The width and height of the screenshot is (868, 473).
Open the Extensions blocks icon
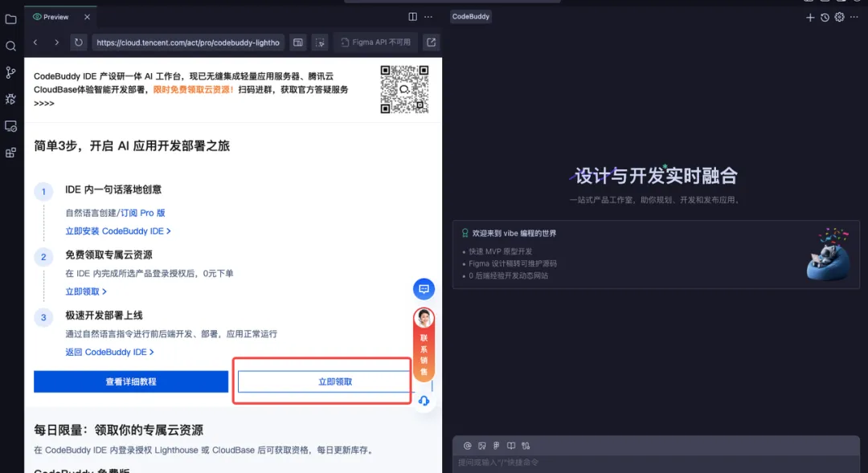[10, 153]
